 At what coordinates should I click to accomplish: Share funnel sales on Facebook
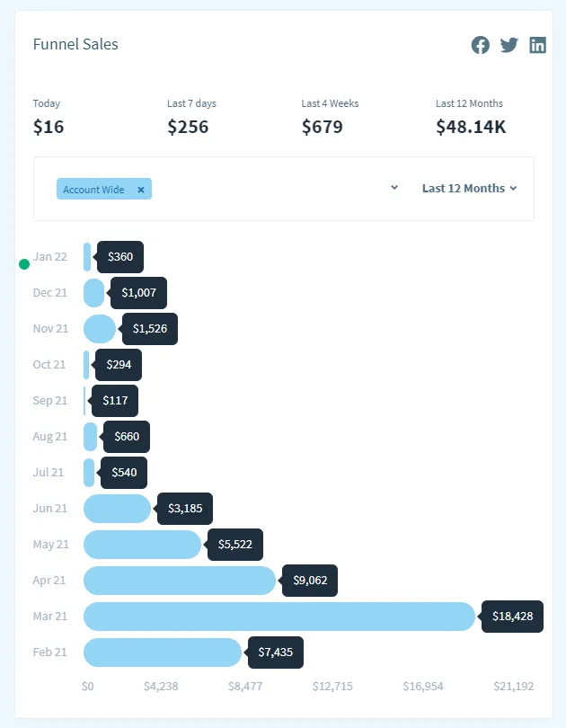tap(481, 45)
